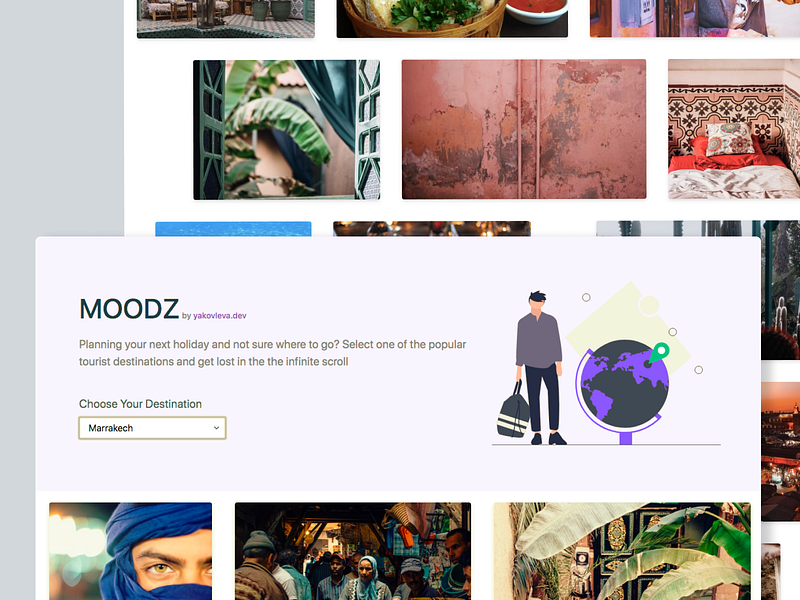Open the crowded market souk photo
The height and width of the screenshot is (600, 800).
[x=353, y=551]
